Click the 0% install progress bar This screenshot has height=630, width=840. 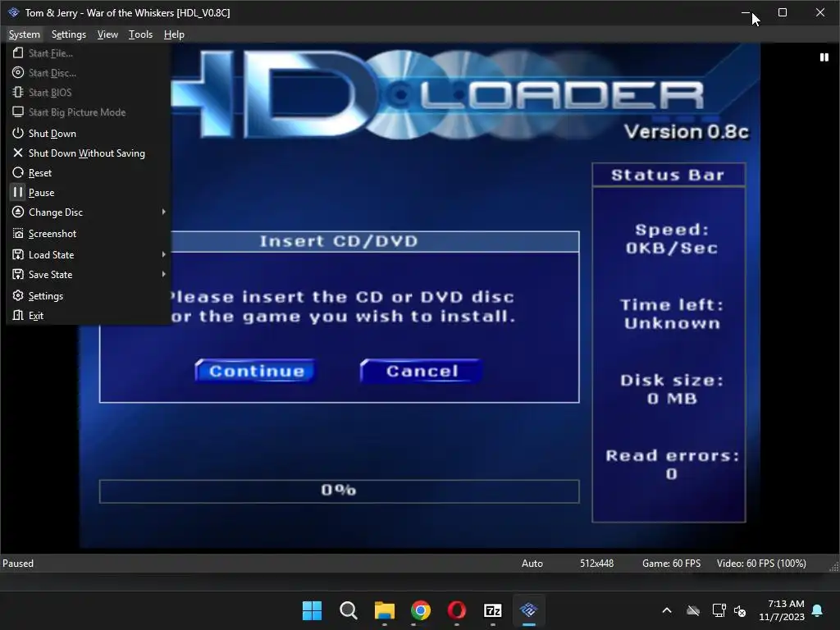click(339, 491)
